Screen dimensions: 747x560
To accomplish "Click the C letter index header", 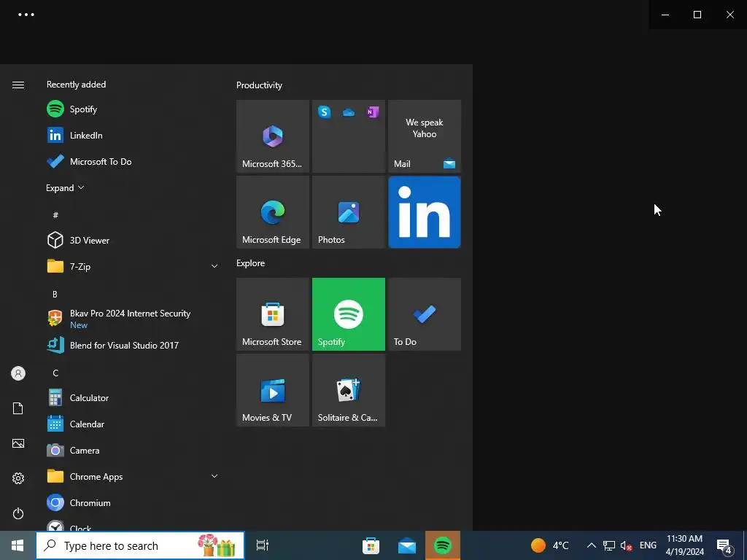I will coord(55,373).
